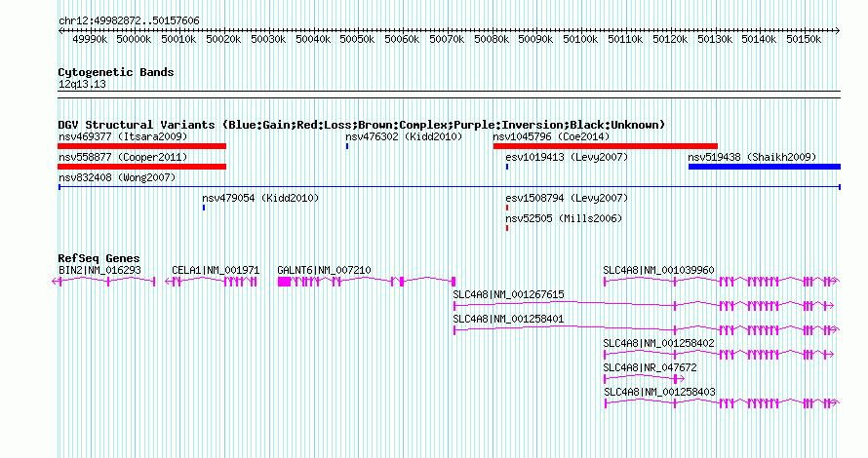Screen dimensions: 868x458
Task: Open the SLC4A8|NM_001258402 transcript label
Action: pos(658,343)
